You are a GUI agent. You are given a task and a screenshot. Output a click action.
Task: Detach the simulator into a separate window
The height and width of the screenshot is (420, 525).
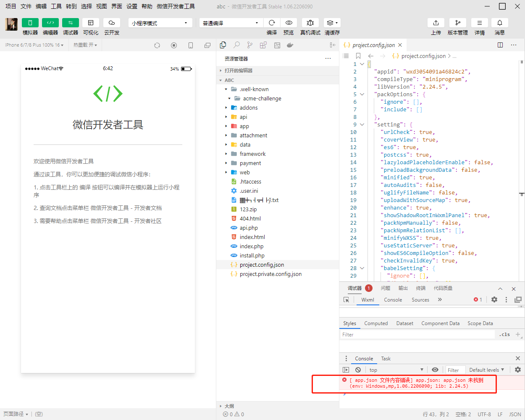[x=207, y=45]
